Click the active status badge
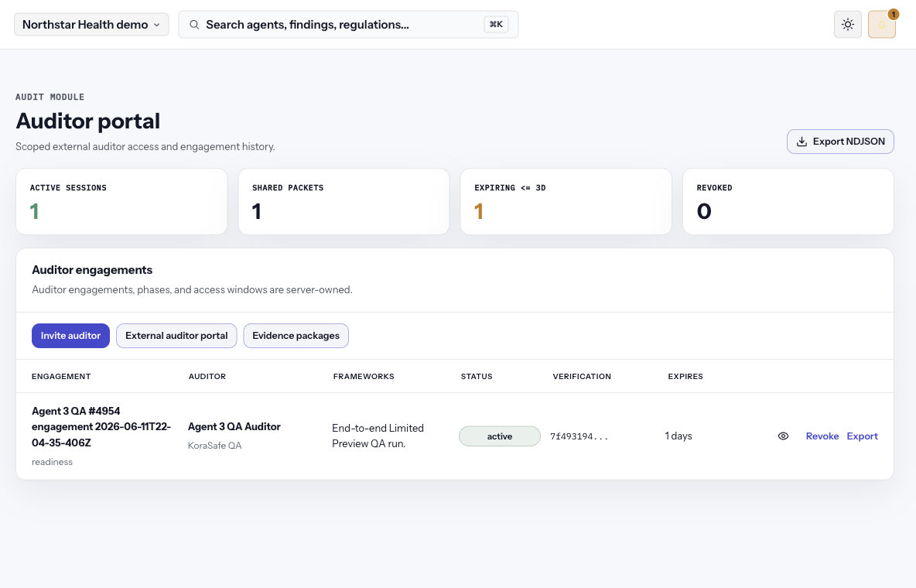Screen dimensions: 916x588 click(x=500, y=436)
